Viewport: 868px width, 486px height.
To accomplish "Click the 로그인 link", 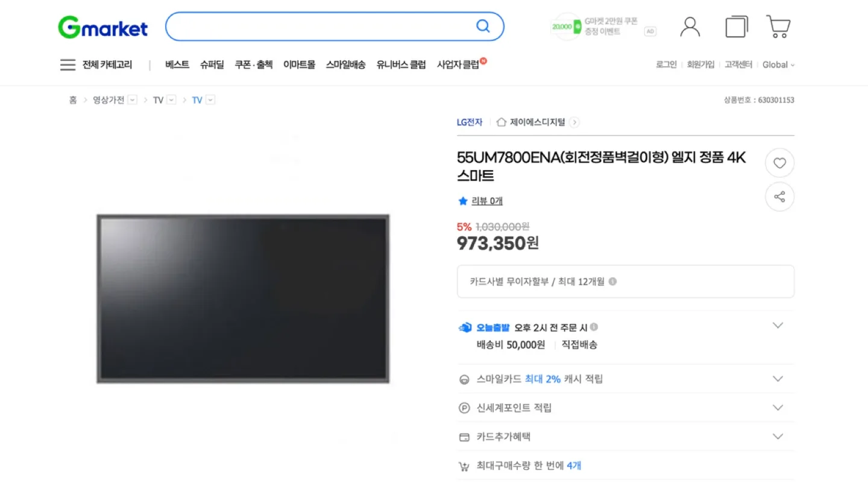I will [x=666, y=65].
